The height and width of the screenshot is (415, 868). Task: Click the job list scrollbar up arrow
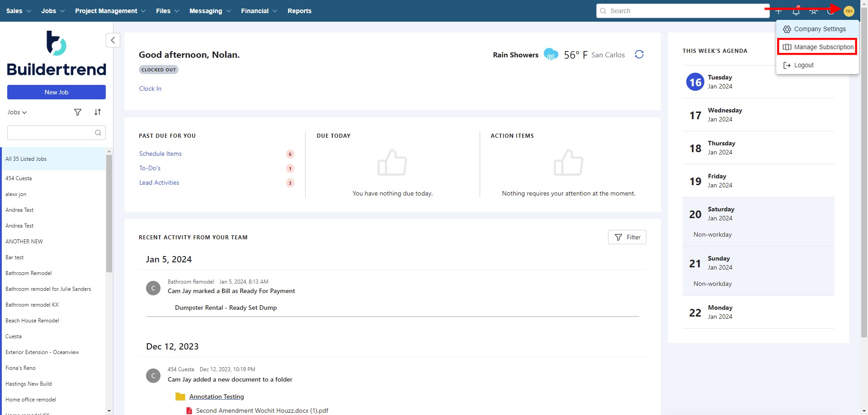109,151
